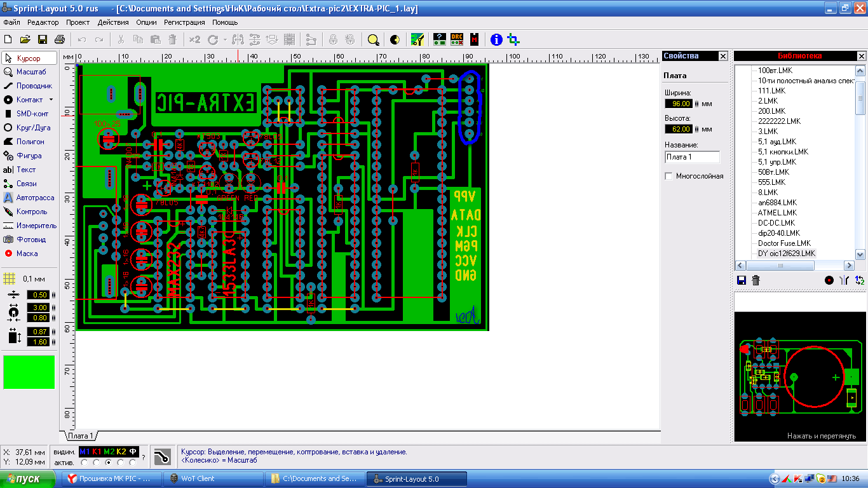
Task: Open the Проект menu
Action: coord(78,22)
